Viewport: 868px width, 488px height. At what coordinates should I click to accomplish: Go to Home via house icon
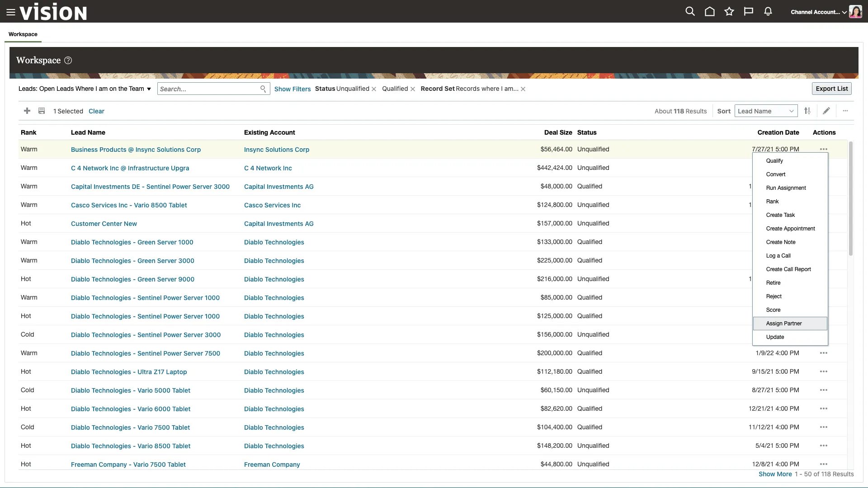point(710,12)
